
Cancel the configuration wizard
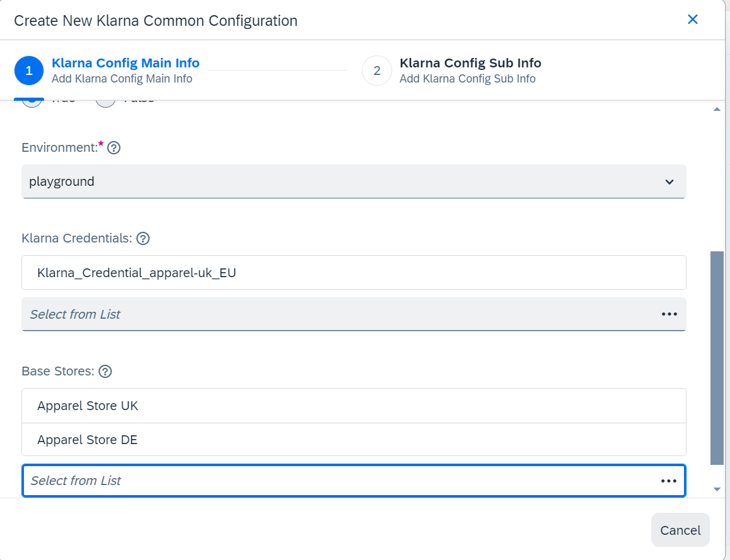[680, 530]
